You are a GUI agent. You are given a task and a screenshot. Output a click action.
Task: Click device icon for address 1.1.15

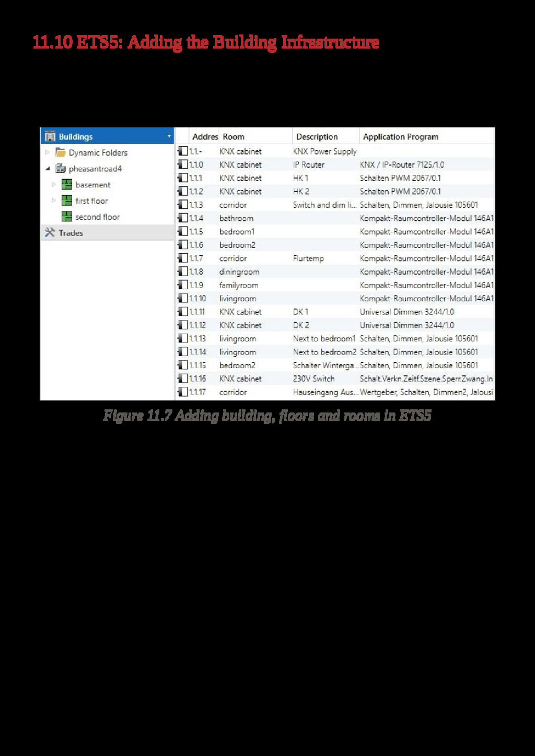tap(182, 365)
